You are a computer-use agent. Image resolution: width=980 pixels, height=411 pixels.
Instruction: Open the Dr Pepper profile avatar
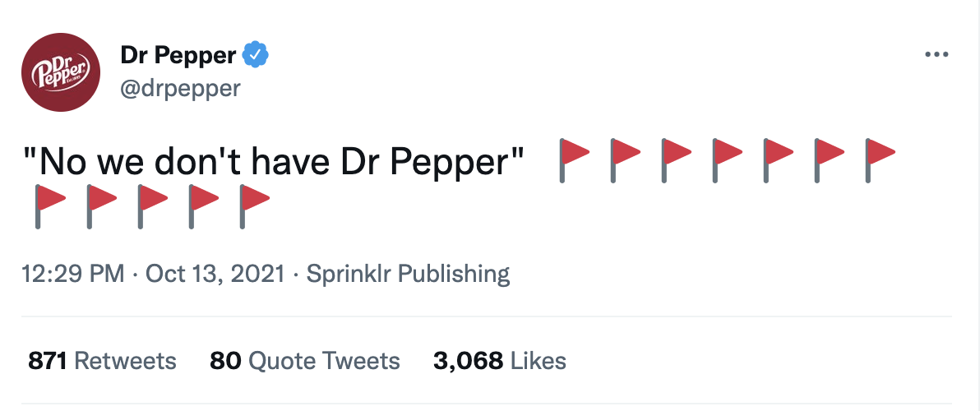tap(61, 72)
